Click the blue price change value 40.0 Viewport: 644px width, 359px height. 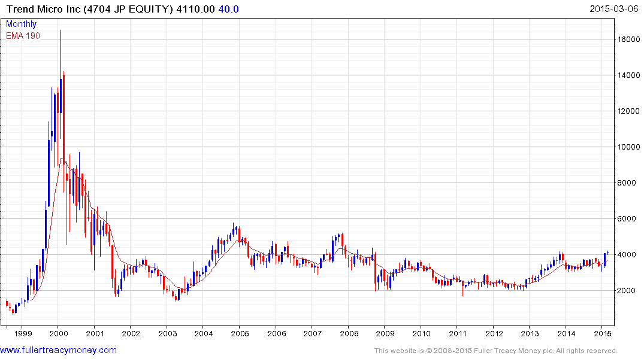point(228,9)
